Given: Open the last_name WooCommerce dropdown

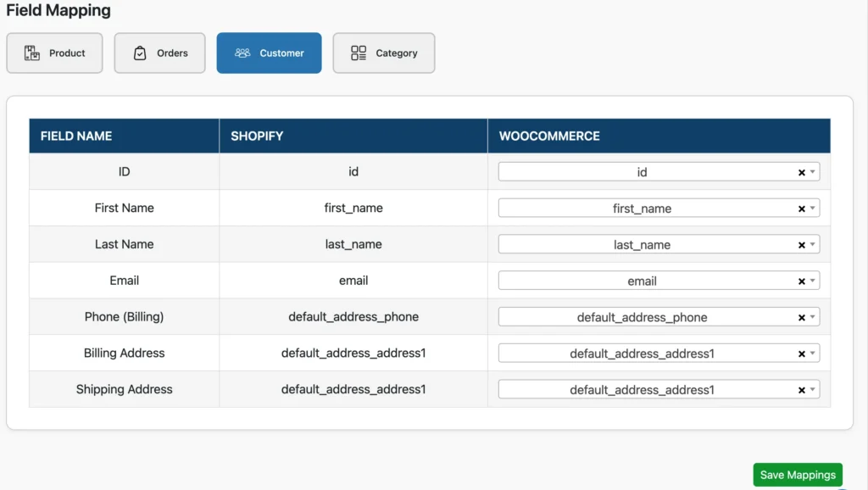Looking at the screenshot, I should coord(813,244).
